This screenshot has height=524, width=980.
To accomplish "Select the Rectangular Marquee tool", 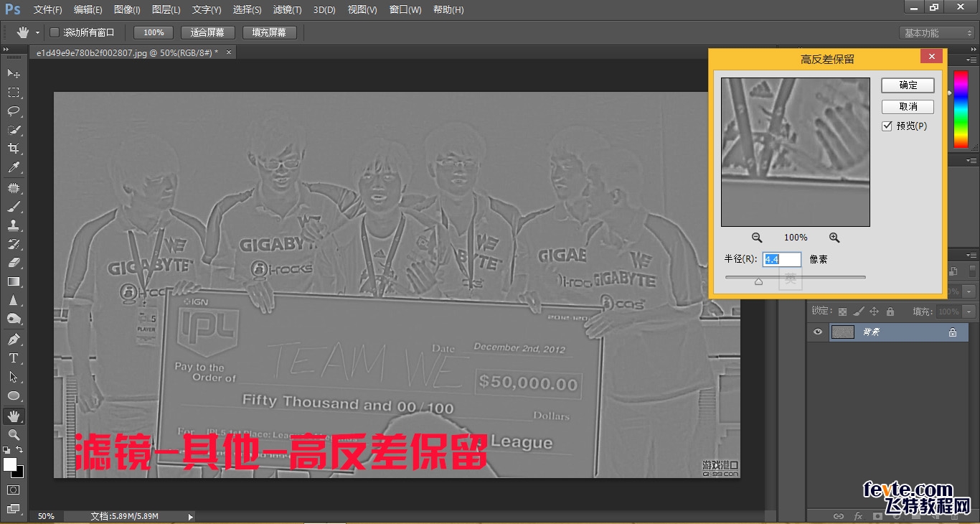I will 14,93.
